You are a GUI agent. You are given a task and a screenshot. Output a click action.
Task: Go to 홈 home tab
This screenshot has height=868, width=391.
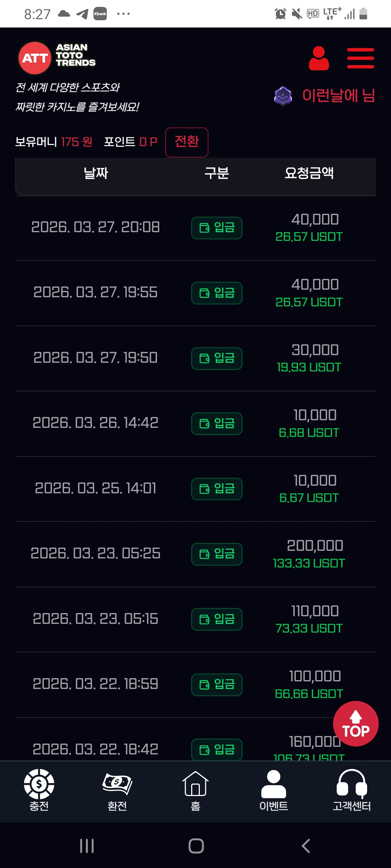tap(195, 790)
